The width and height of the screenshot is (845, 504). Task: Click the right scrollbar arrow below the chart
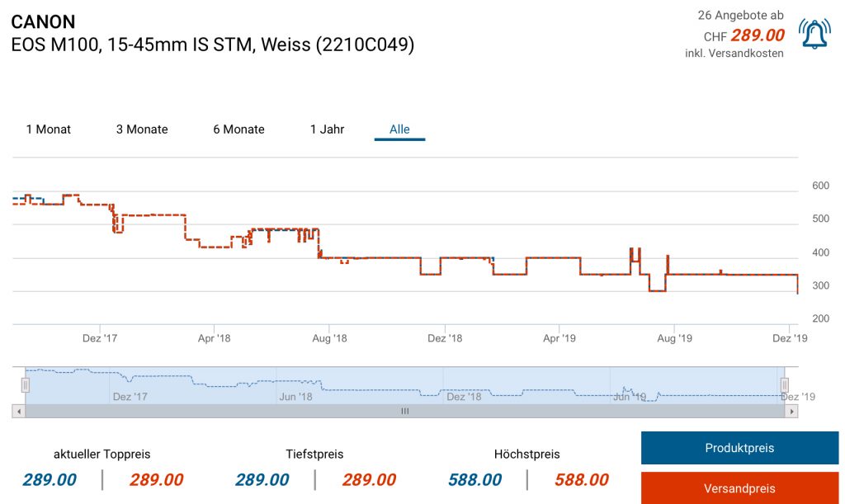point(793,411)
